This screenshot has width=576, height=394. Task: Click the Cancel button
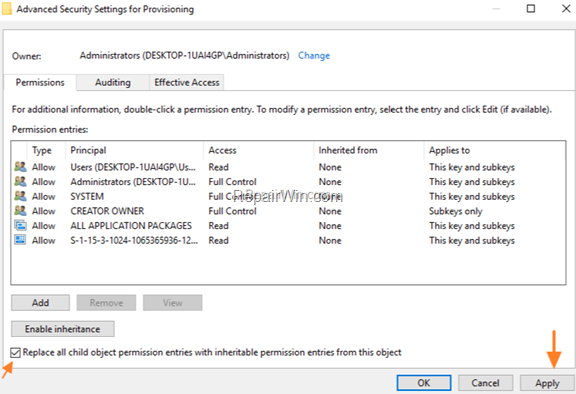tap(485, 383)
